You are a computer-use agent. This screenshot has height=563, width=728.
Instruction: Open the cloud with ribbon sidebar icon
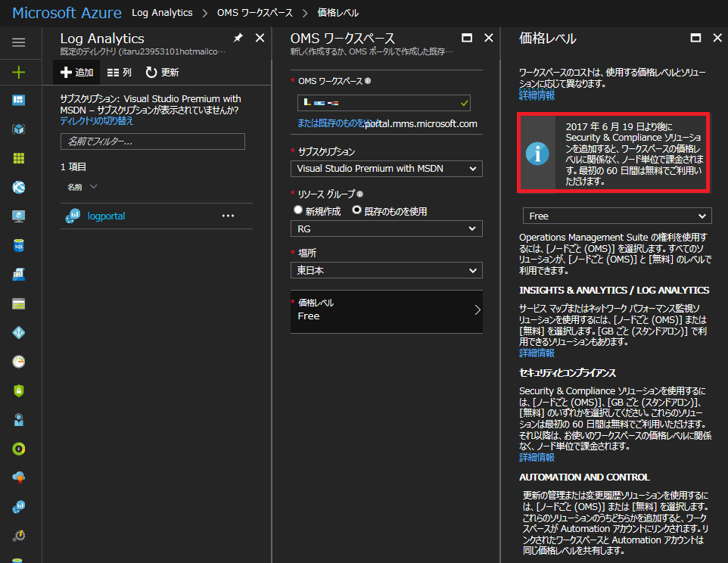19,477
